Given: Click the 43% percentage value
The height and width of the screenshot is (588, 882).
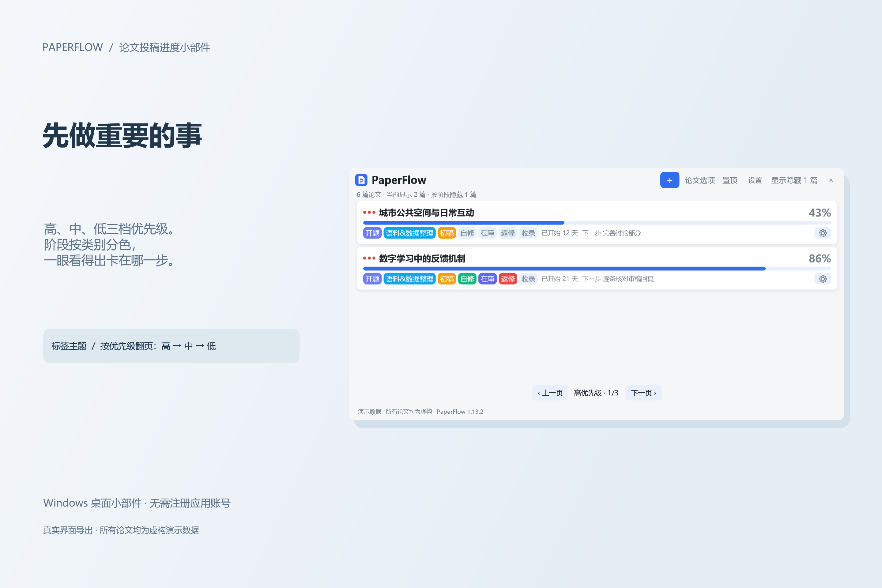Looking at the screenshot, I should [x=820, y=213].
